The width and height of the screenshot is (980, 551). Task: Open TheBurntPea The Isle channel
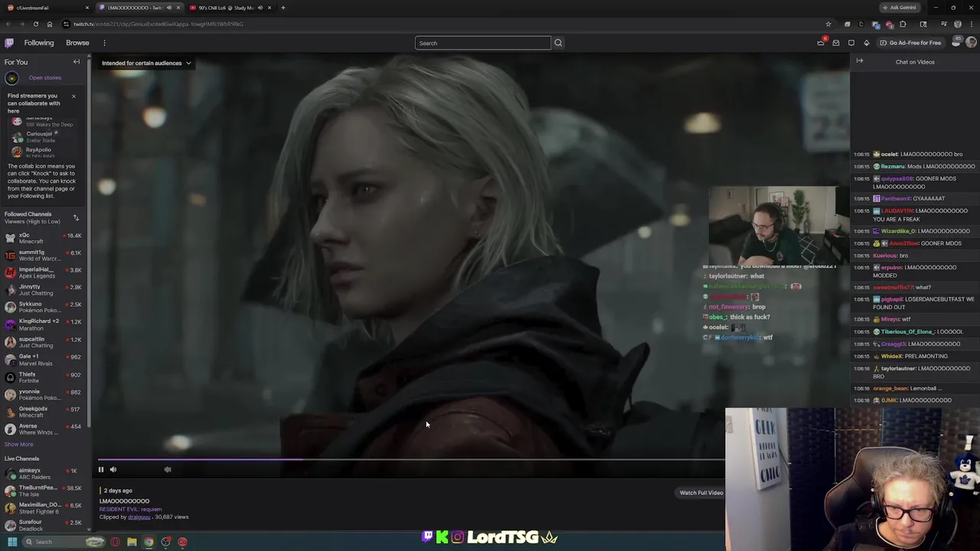43,491
